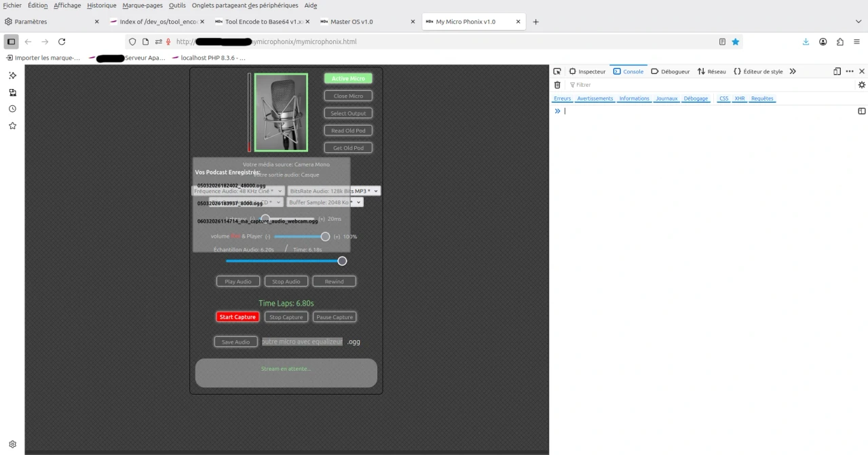Toggle reader view icon in address bar
Viewport: 868px width, 455px height.
(722, 41)
